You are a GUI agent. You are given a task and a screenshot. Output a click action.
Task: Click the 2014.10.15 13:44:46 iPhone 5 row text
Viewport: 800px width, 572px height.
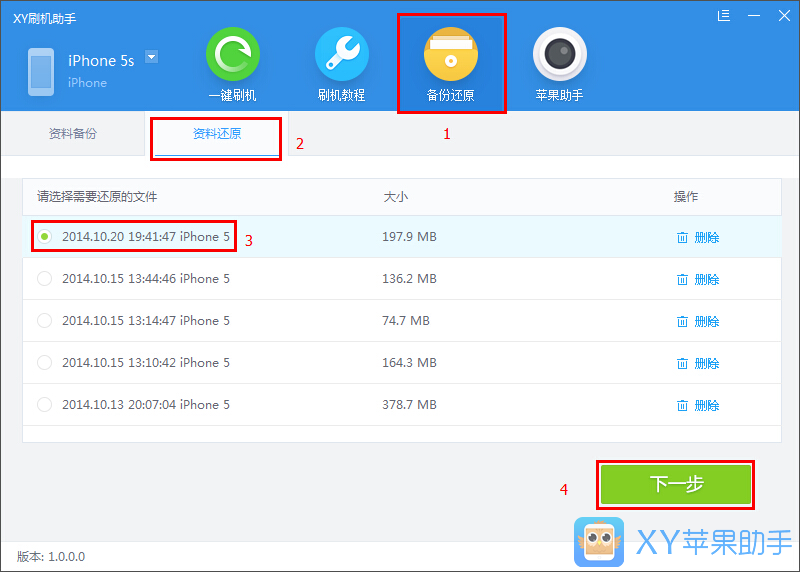coord(146,279)
